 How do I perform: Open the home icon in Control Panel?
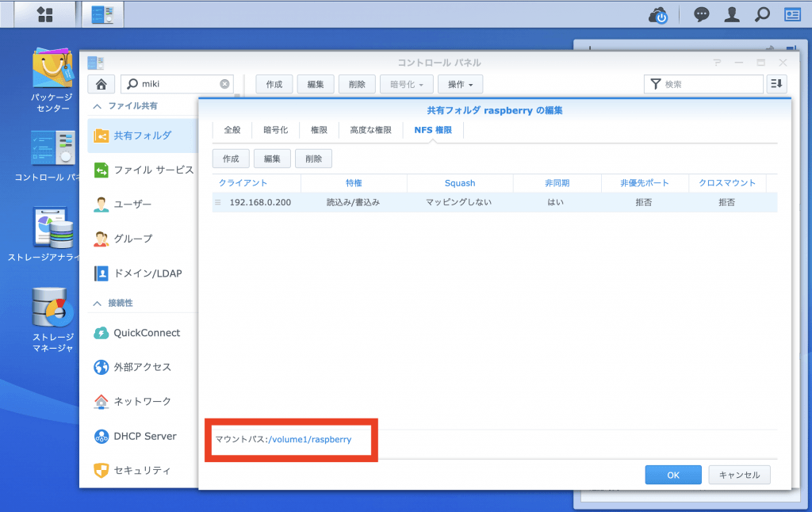click(101, 83)
